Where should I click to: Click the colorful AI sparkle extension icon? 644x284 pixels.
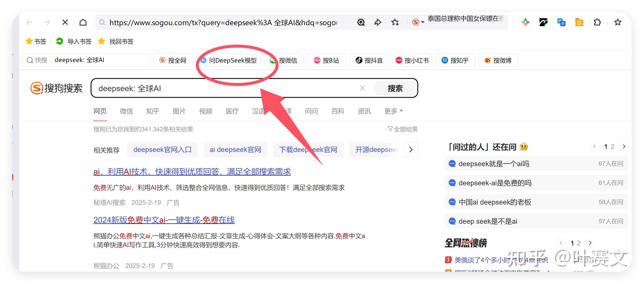(x=525, y=22)
